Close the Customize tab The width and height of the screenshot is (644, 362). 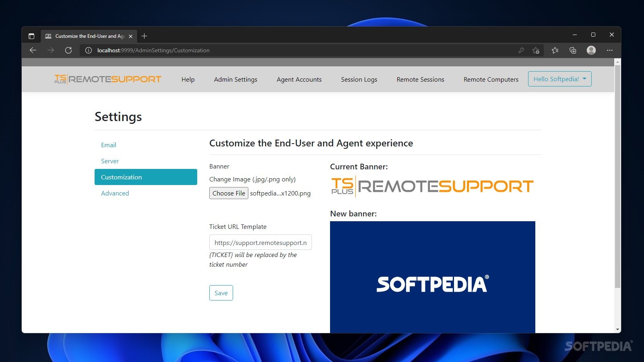click(130, 36)
